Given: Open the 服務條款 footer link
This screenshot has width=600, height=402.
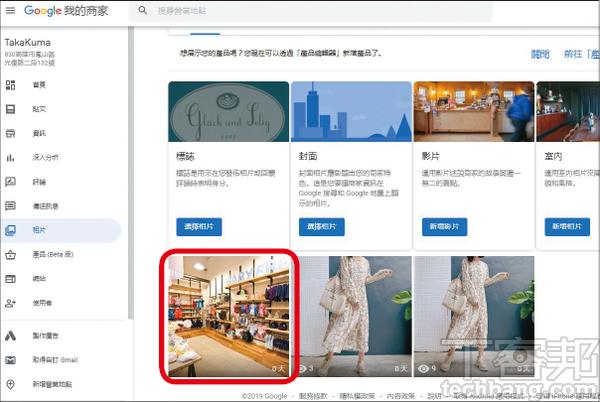Looking at the screenshot, I should (313, 396).
